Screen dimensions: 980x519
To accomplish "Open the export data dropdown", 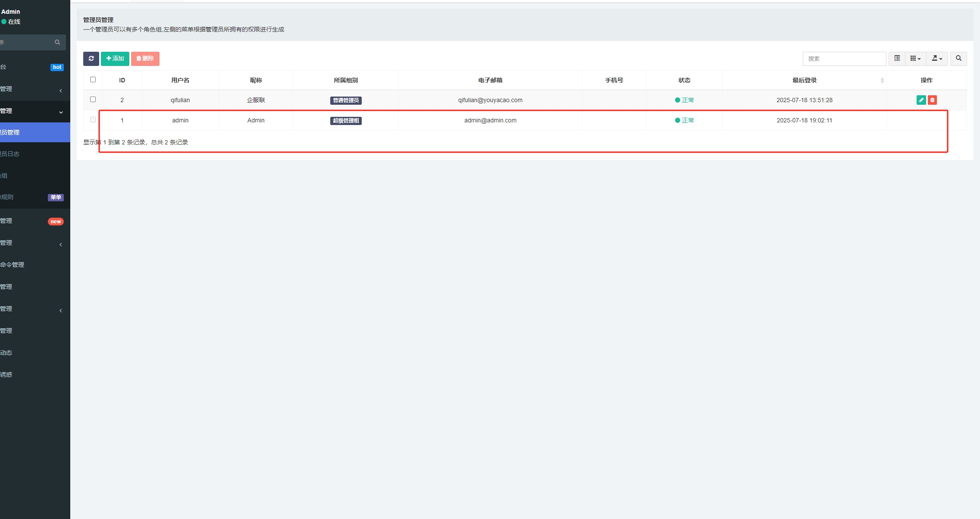I will pos(937,59).
